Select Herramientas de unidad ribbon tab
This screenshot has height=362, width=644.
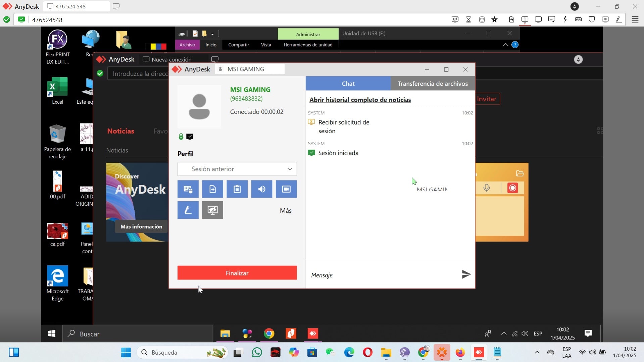click(308, 45)
